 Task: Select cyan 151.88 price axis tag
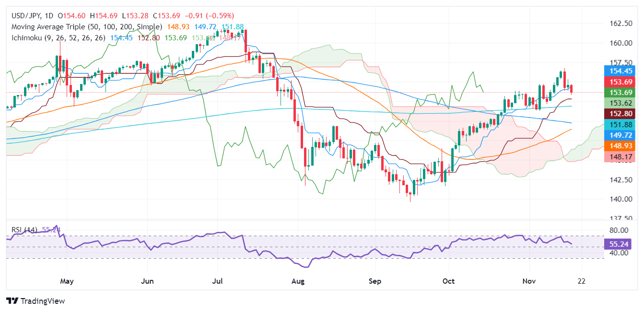pos(622,124)
